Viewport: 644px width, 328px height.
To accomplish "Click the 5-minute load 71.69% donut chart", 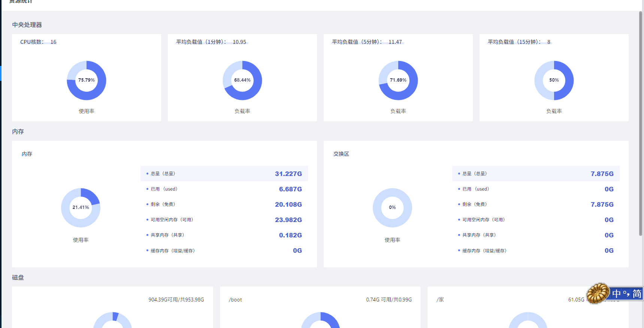I will pyautogui.click(x=398, y=81).
